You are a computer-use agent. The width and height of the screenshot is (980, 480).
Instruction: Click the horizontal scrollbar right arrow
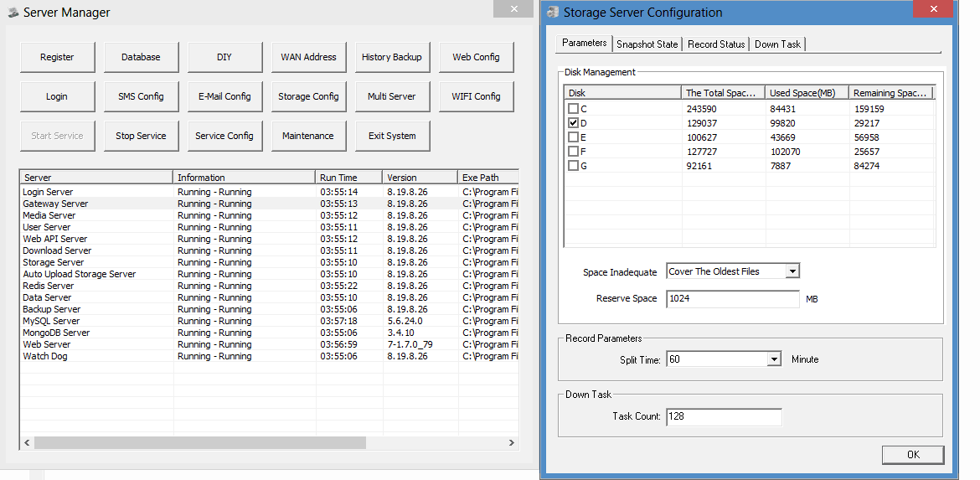(x=511, y=442)
